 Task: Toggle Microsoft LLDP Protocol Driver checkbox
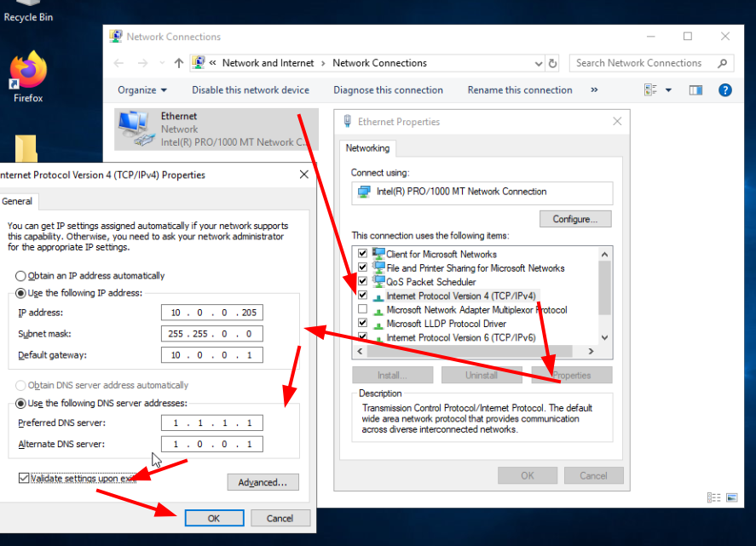coord(362,323)
